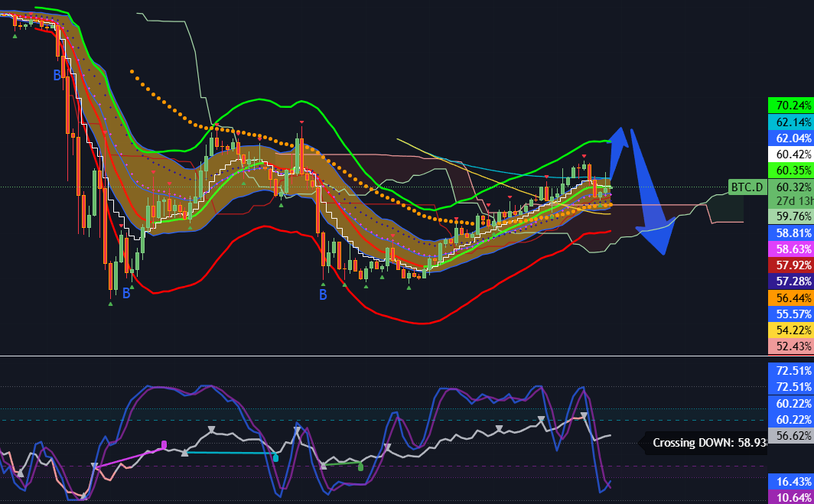Click the blue 58.81% price label
This screenshot has width=814, height=504.
point(790,232)
